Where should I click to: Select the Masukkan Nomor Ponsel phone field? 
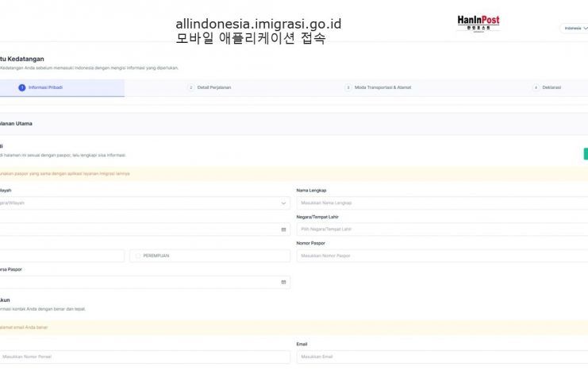143,357
